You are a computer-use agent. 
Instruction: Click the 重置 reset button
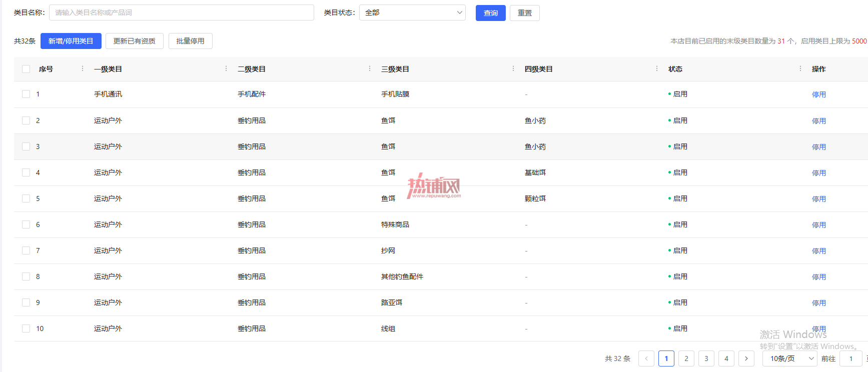click(x=525, y=13)
